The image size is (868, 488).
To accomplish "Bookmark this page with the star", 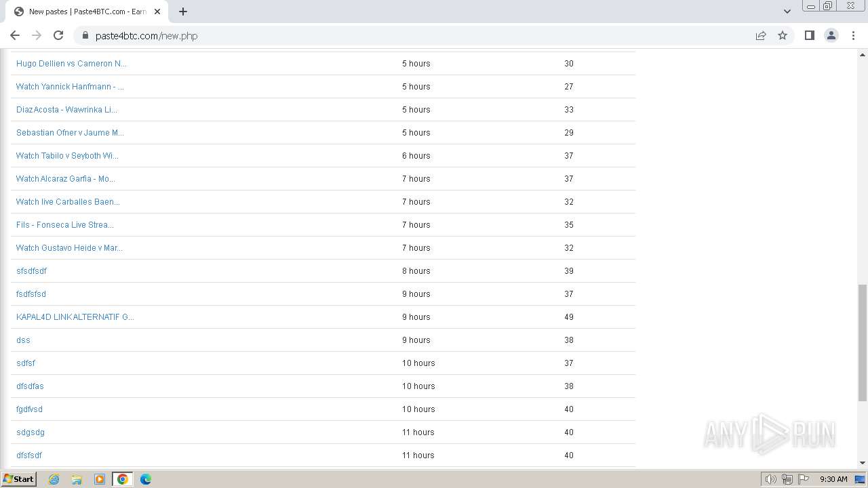I will click(783, 35).
